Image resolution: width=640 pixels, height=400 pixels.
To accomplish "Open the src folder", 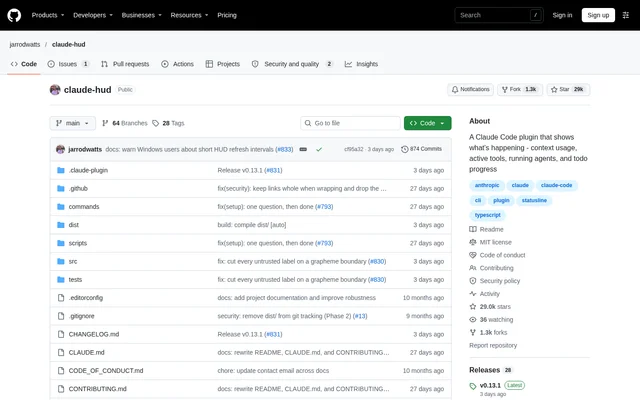I will click(73, 261).
